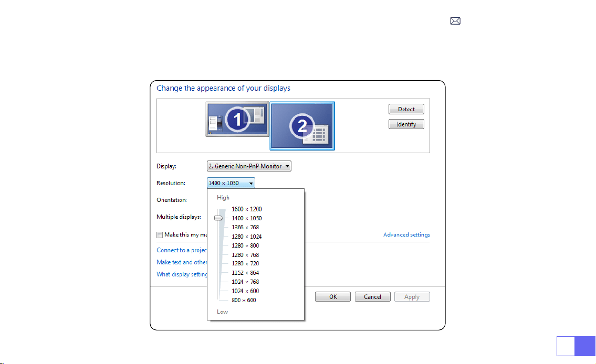Image resolution: width=596 pixels, height=364 pixels.
Task: Choose 800 × 600 resolution
Action: [244, 300]
